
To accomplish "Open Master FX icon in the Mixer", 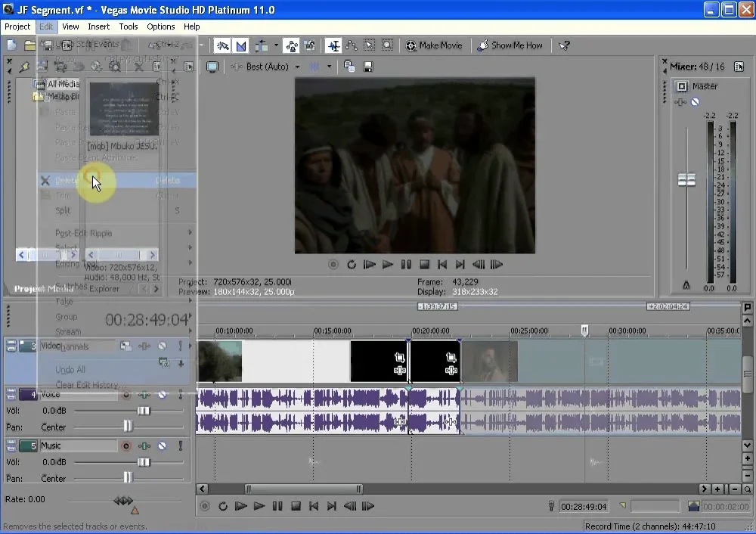I will [x=681, y=102].
